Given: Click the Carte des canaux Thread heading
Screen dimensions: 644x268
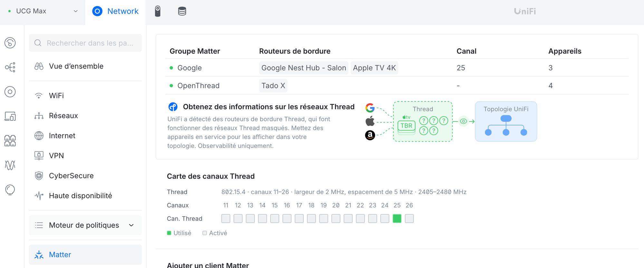Looking at the screenshot, I should point(211,176).
